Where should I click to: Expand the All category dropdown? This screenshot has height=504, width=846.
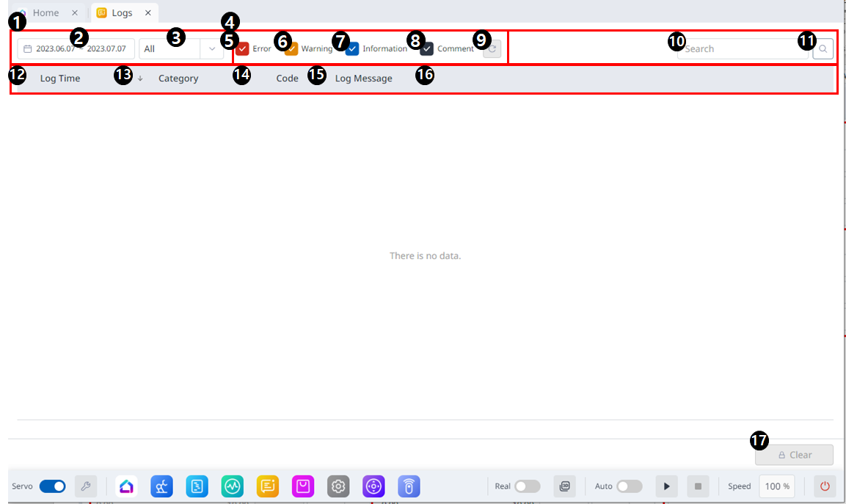pos(180,49)
